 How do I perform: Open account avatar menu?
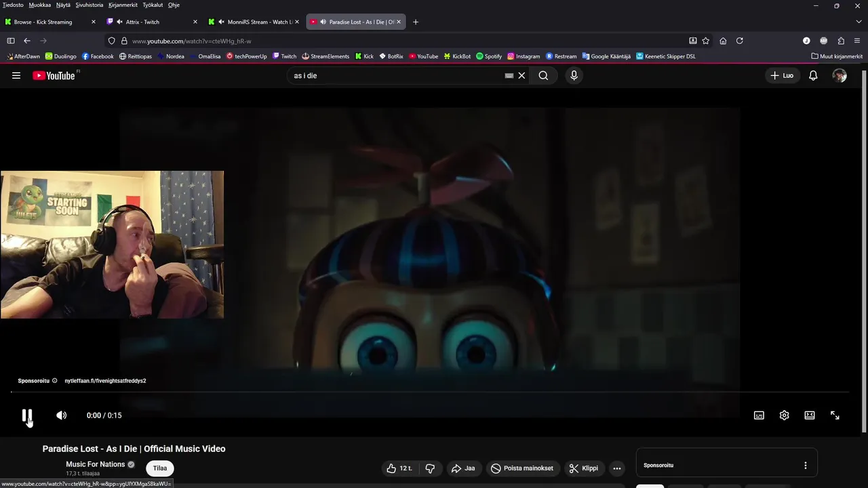pyautogui.click(x=840, y=75)
